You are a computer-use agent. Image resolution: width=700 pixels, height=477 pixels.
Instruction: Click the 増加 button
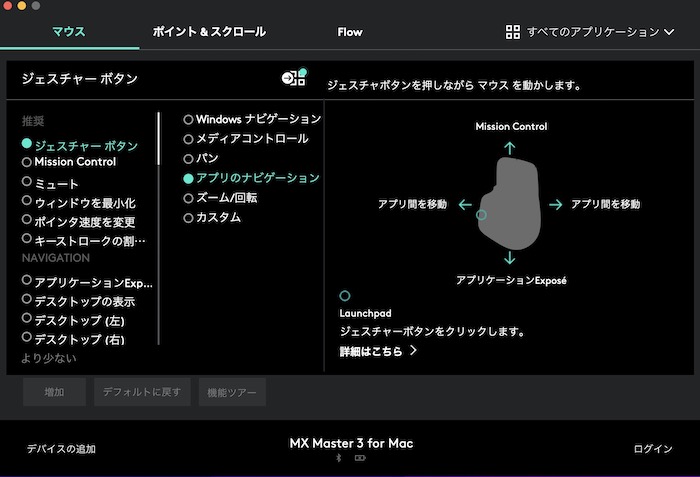[x=54, y=392]
